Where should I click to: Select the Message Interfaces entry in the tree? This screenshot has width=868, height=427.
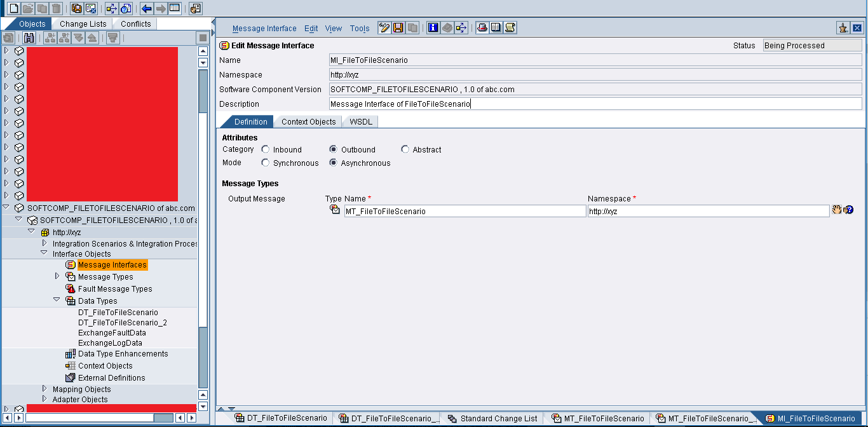[113, 265]
